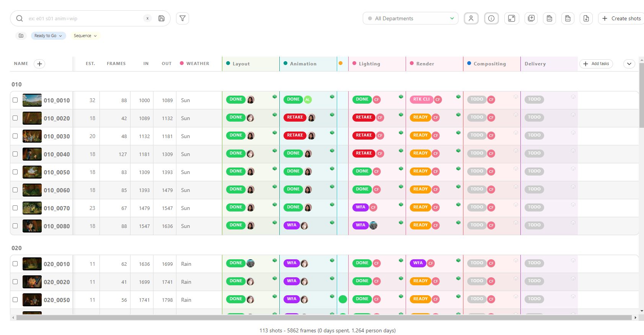Select shot 010_0070 checkbox
Viewport: 644px width, 335px height.
pyautogui.click(x=15, y=208)
